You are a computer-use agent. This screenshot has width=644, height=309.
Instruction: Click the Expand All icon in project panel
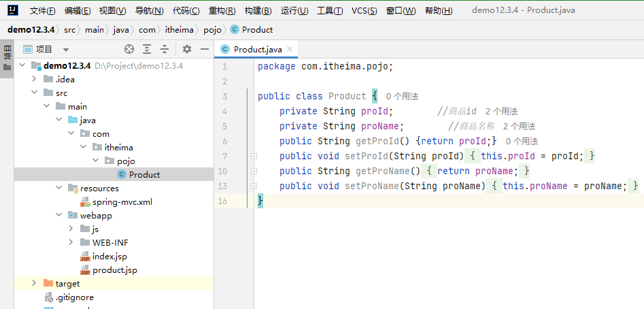click(147, 49)
